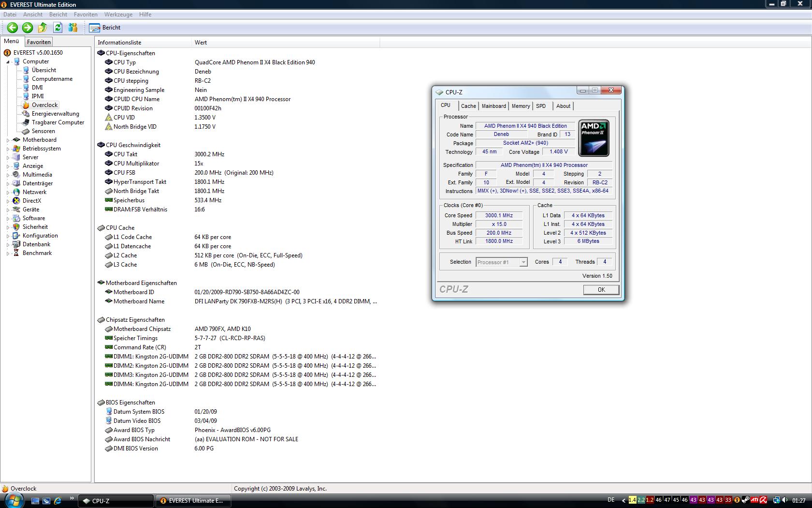
Task: Click the Sicherheit shield icon
Action: coord(16,227)
